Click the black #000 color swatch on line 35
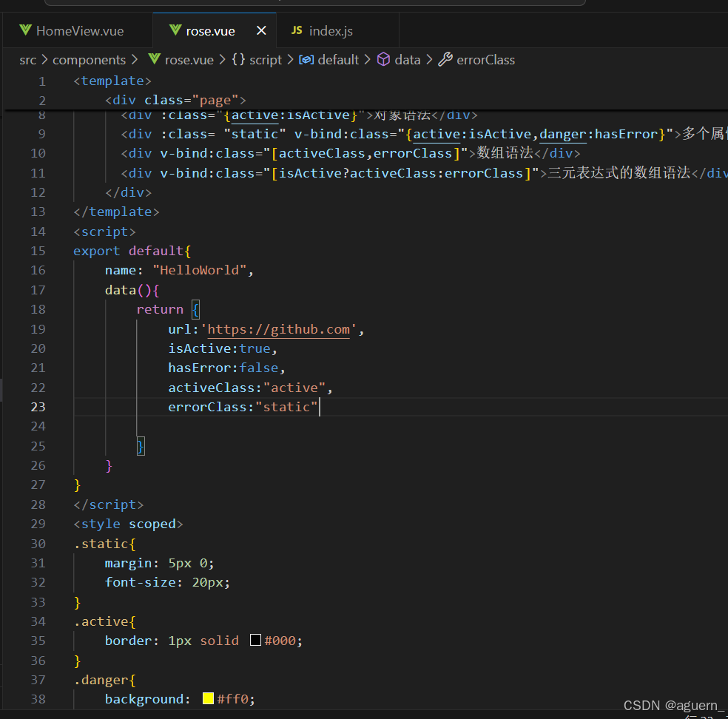This screenshot has height=719, width=728. click(x=255, y=640)
